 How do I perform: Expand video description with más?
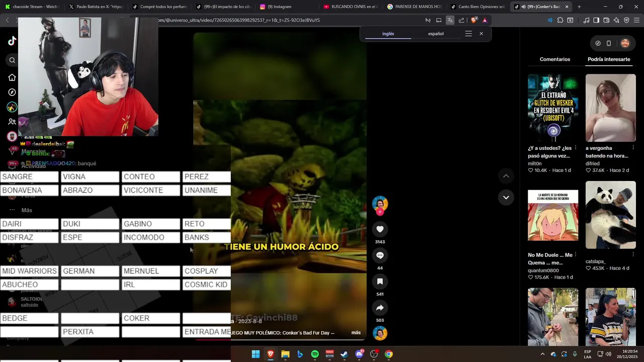click(x=356, y=332)
